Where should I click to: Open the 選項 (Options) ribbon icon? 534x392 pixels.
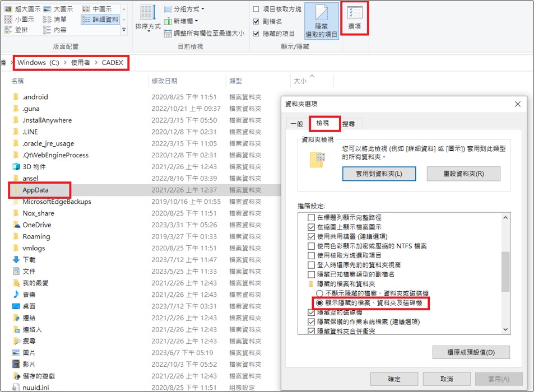tap(354, 17)
